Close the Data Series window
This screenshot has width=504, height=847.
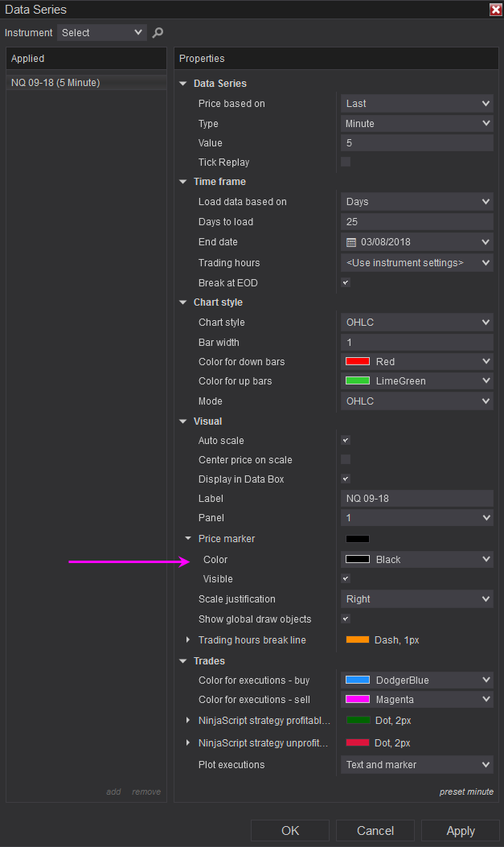[x=495, y=10]
